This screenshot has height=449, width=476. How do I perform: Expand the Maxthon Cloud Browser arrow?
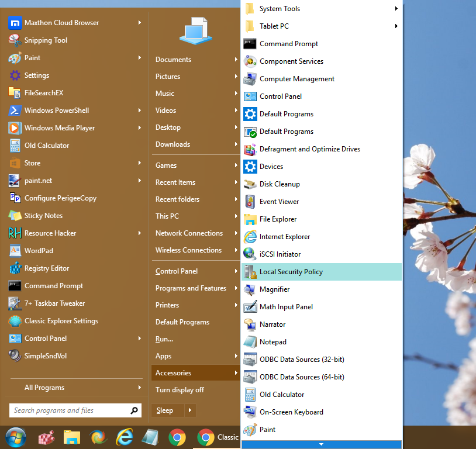pos(140,22)
